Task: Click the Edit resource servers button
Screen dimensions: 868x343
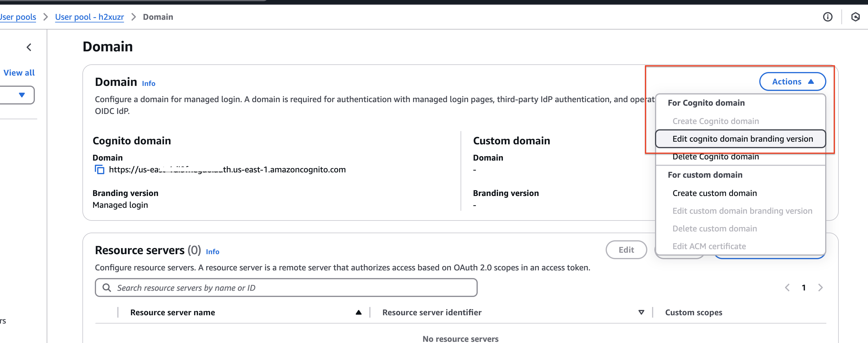Action: click(x=626, y=249)
